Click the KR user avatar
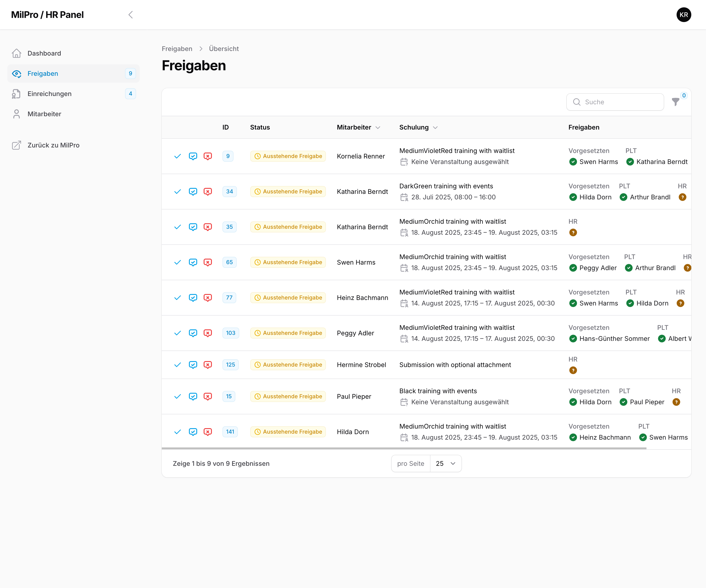 pos(683,15)
